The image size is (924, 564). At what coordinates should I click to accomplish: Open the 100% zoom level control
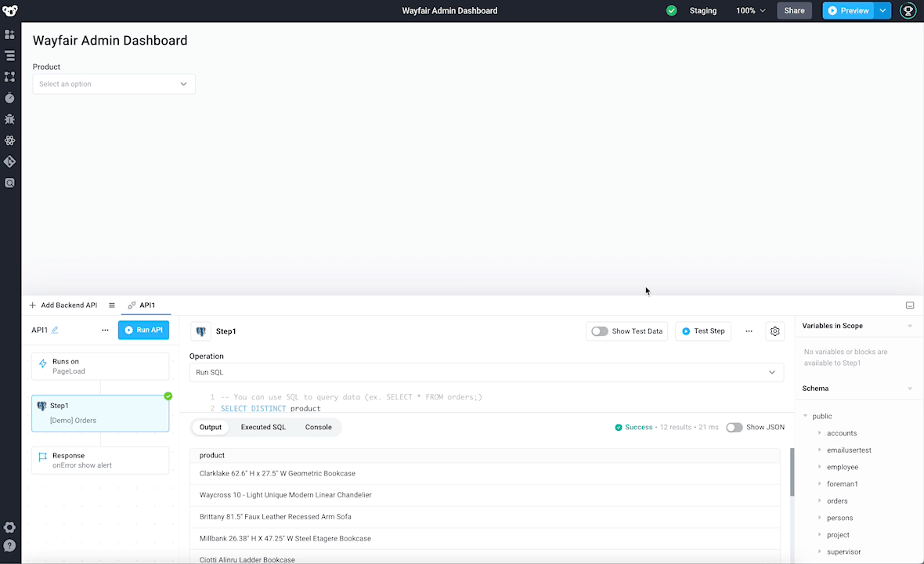tap(750, 10)
